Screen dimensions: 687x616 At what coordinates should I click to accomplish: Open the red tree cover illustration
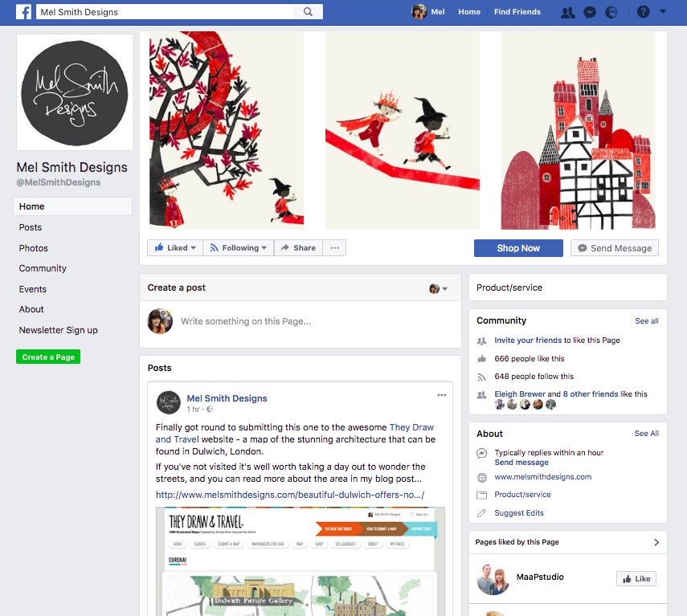(x=227, y=130)
